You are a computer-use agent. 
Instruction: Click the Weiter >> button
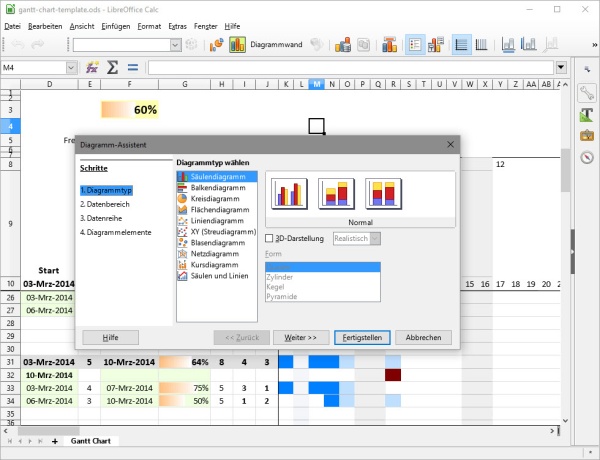pyautogui.click(x=301, y=338)
